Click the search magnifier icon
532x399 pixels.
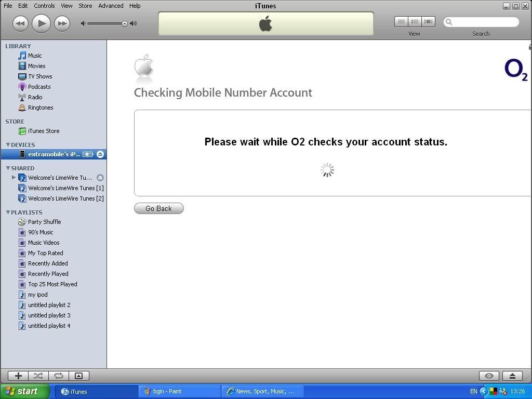click(x=449, y=22)
